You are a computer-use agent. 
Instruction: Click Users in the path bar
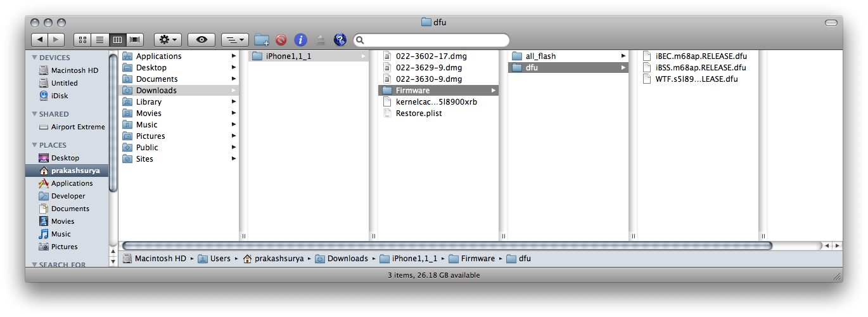coord(214,258)
